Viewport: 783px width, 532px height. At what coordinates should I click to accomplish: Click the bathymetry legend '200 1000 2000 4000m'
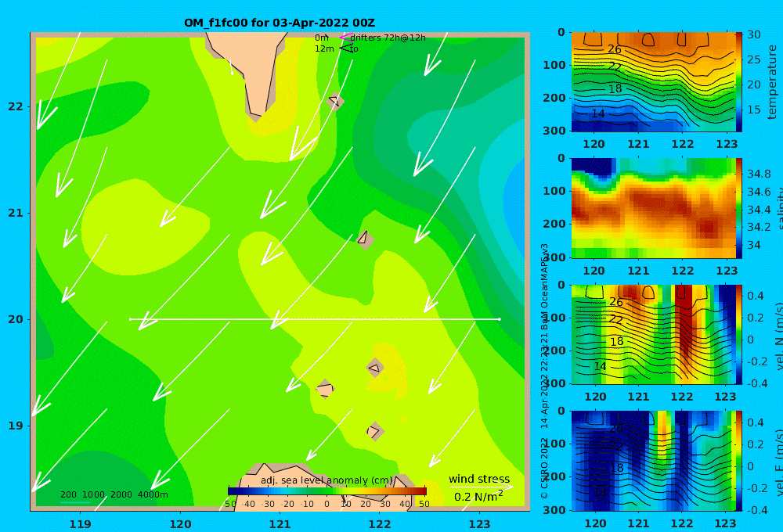tap(114, 494)
